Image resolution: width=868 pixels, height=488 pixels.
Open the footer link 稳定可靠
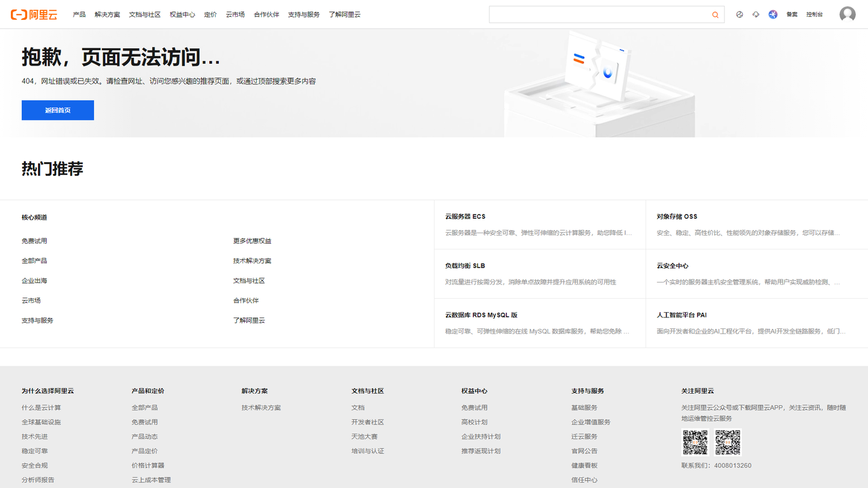click(x=34, y=451)
